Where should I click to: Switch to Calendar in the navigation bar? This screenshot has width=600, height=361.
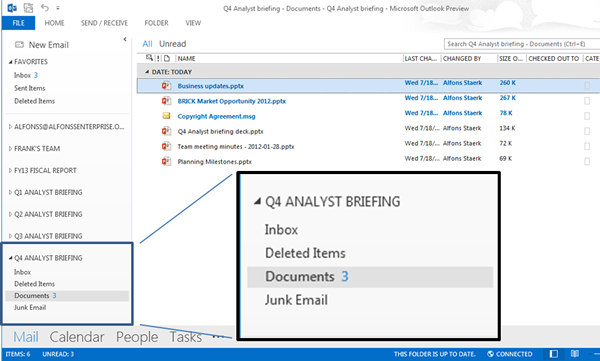coord(77,337)
